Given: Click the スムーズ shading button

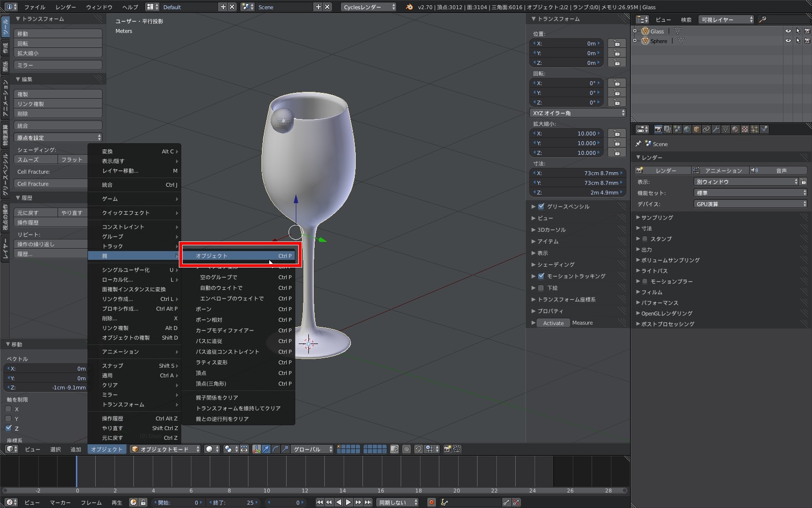Looking at the screenshot, I should 36,159.
